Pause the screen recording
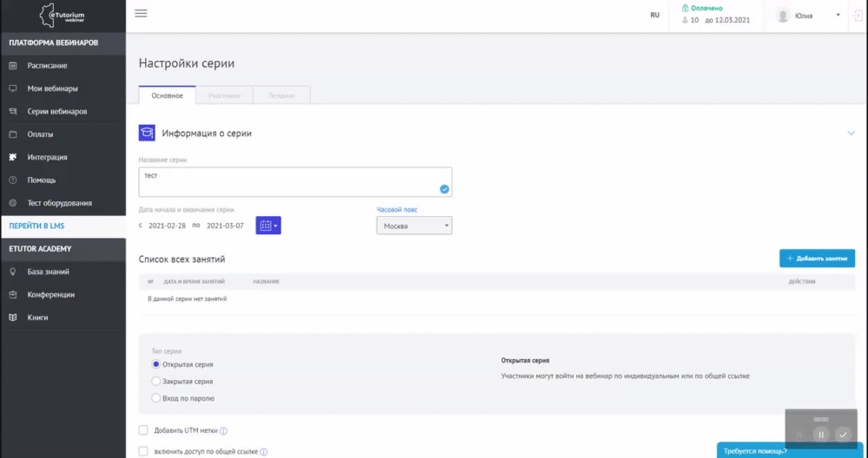 pyautogui.click(x=820, y=435)
